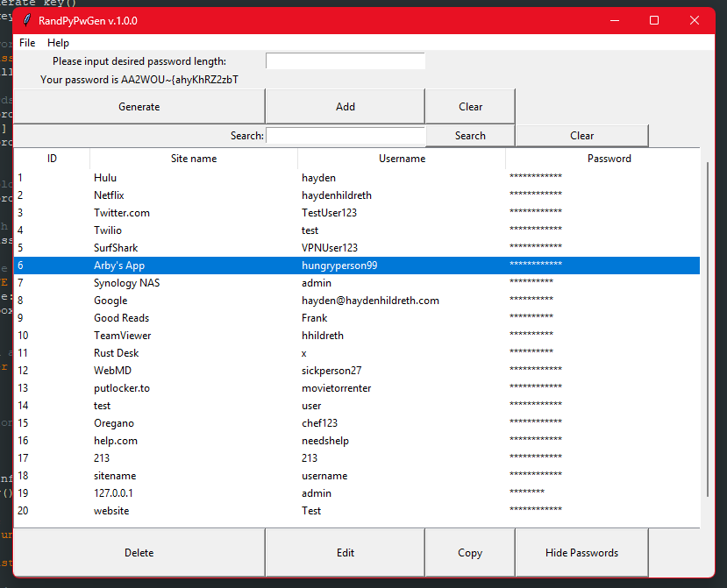
Task: Select the website row
Action: coord(357,511)
